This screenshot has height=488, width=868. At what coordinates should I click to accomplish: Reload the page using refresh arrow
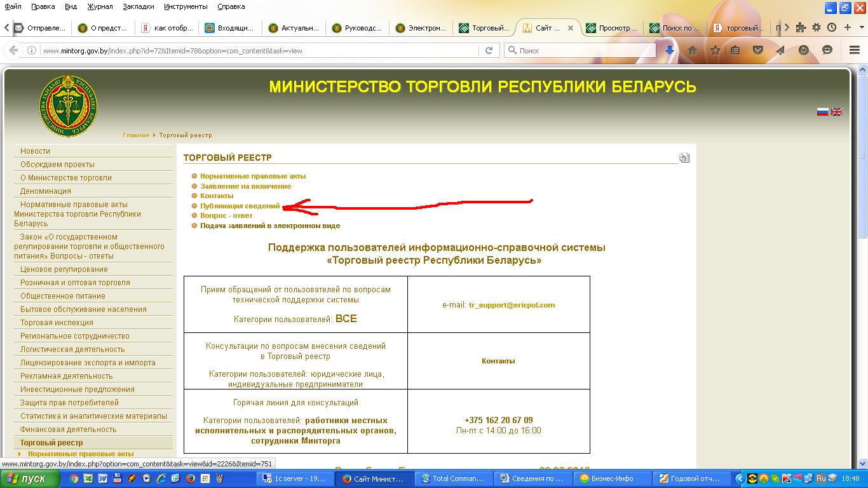(489, 50)
